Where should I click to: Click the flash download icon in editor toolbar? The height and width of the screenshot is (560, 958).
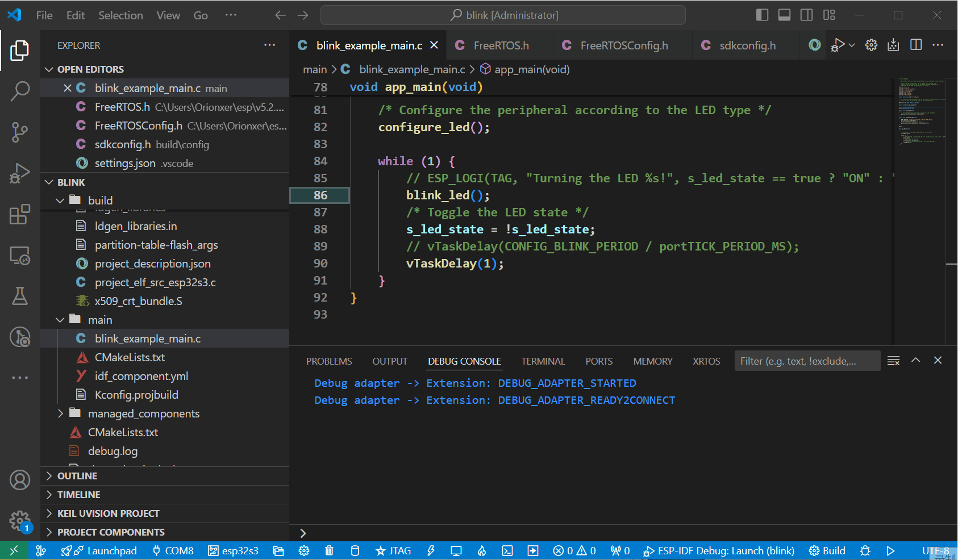[x=893, y=45]
